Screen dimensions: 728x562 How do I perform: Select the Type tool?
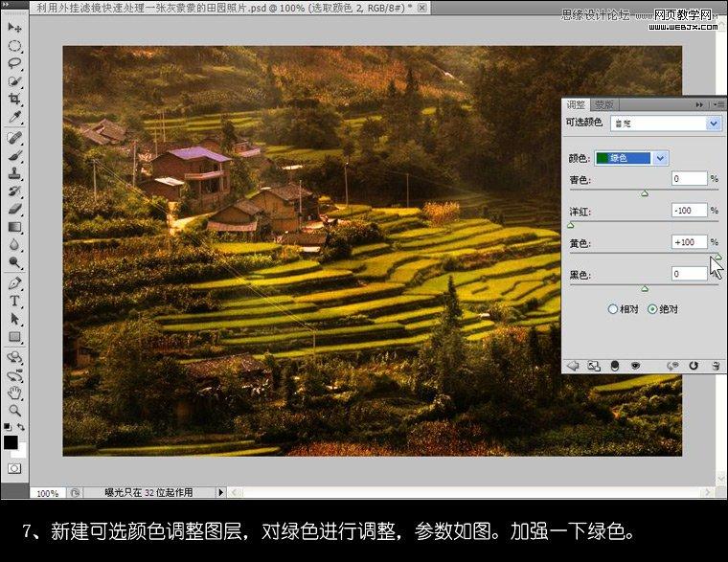tap(14, 301)
